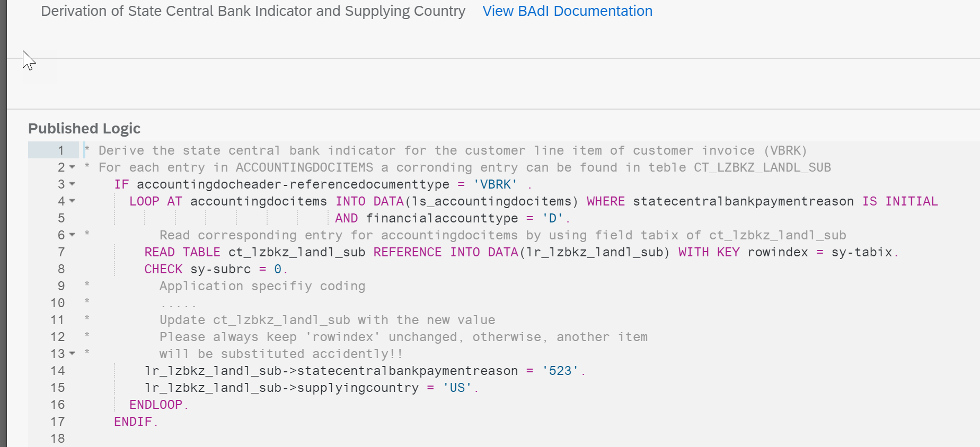Collapse the LOOP block at line 4
980x447 pixels.
(x=72, y=201)
